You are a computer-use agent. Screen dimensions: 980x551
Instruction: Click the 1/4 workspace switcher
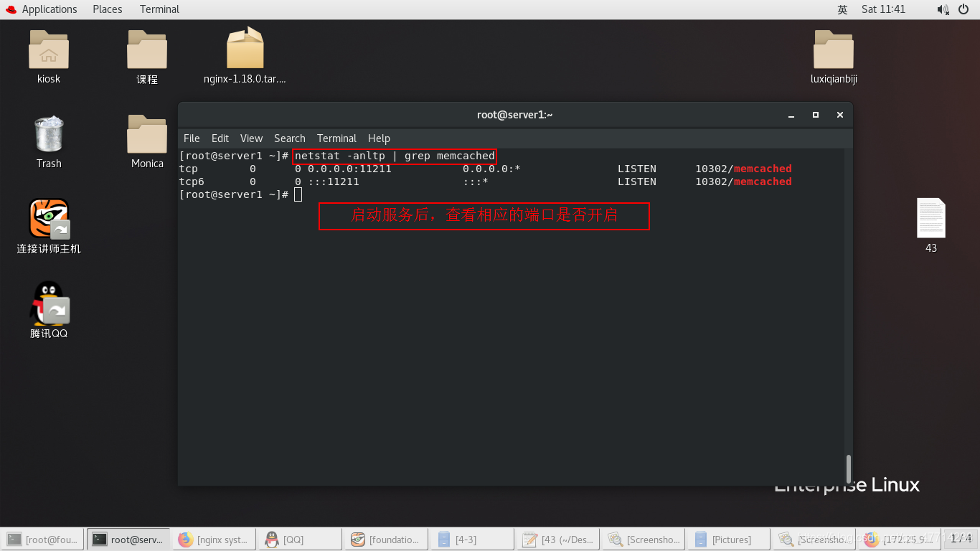(961, 539)
